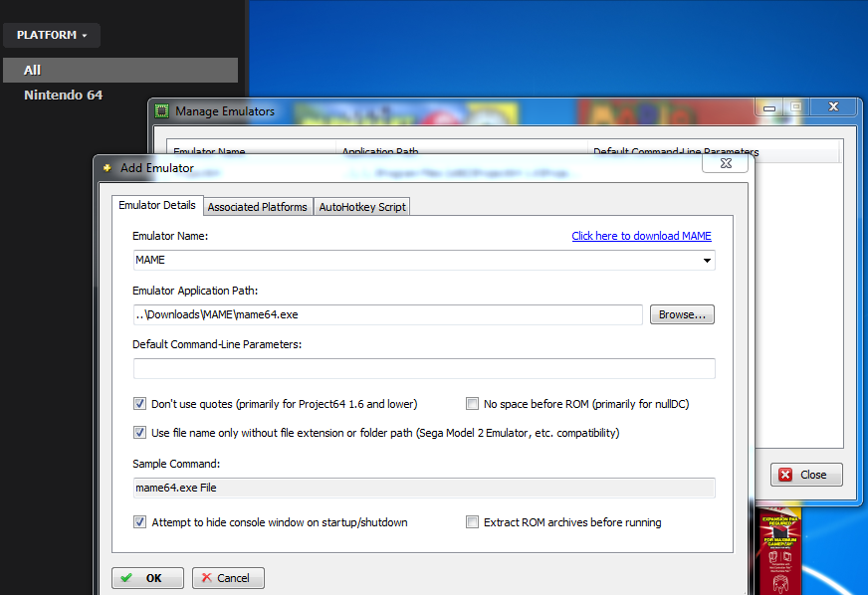Click the Emulator Application Path field

(387, 314)
